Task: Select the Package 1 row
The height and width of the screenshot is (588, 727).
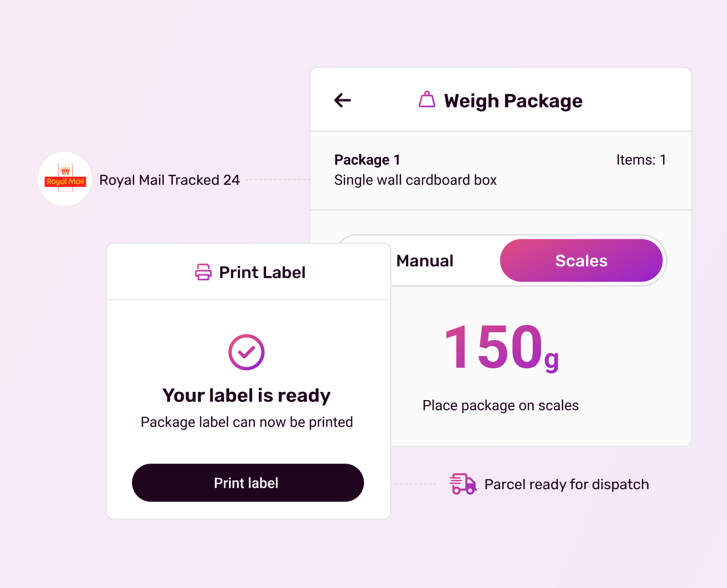Action: (x=501, y=170)
